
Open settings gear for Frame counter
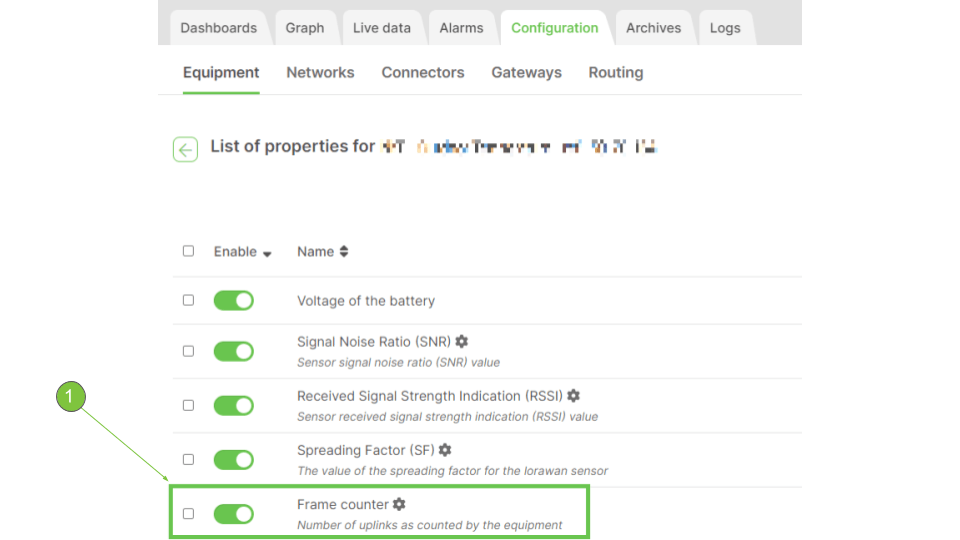pos(399,504)
